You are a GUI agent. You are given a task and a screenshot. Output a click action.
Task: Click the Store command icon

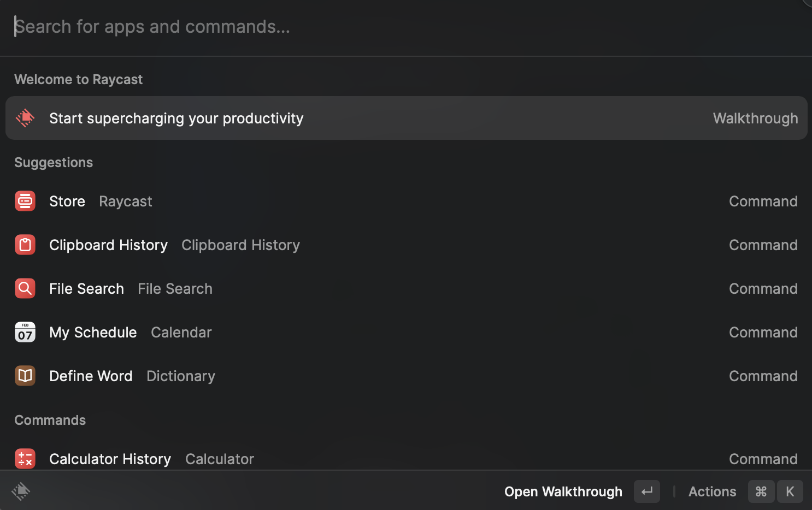[25, 201]
